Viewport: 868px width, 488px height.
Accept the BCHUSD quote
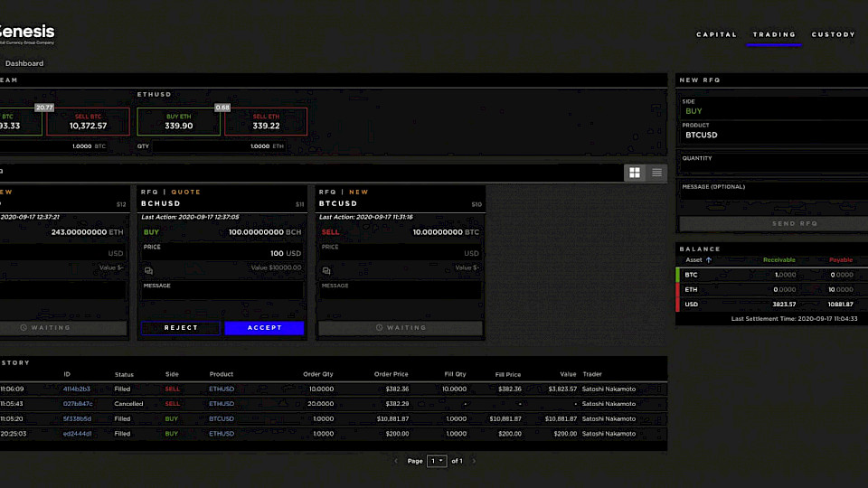(264, 328)
